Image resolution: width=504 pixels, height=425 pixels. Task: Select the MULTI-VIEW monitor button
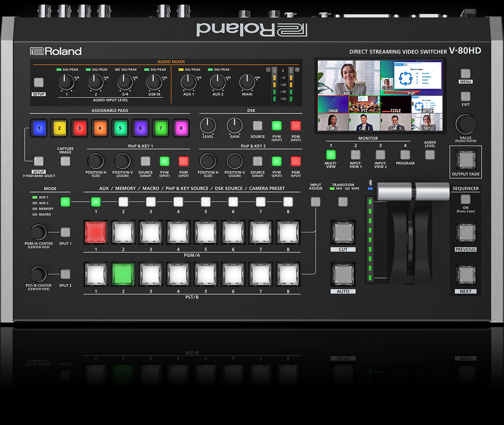coord(331,155)
